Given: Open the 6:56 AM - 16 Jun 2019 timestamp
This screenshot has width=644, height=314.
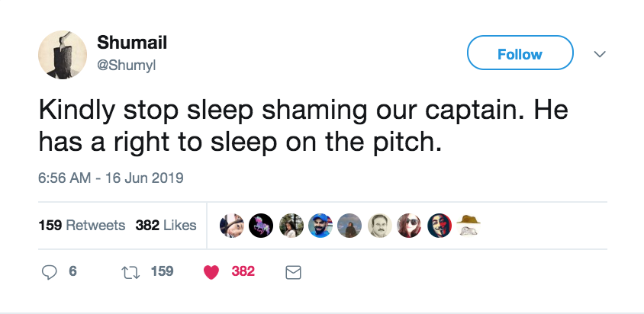Looking at the screenshot, I should click(x=111, y=178).
